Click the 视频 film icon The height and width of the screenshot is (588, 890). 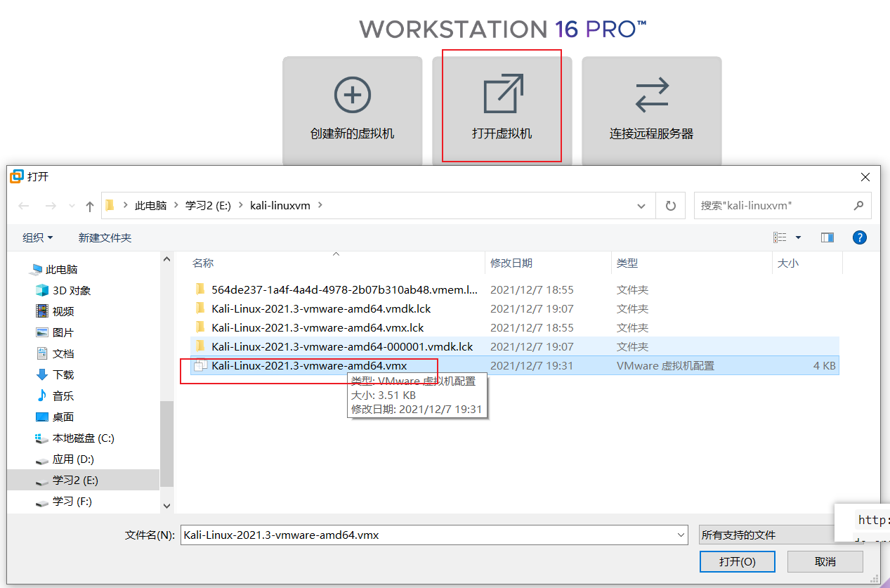[x=42, y=311]
